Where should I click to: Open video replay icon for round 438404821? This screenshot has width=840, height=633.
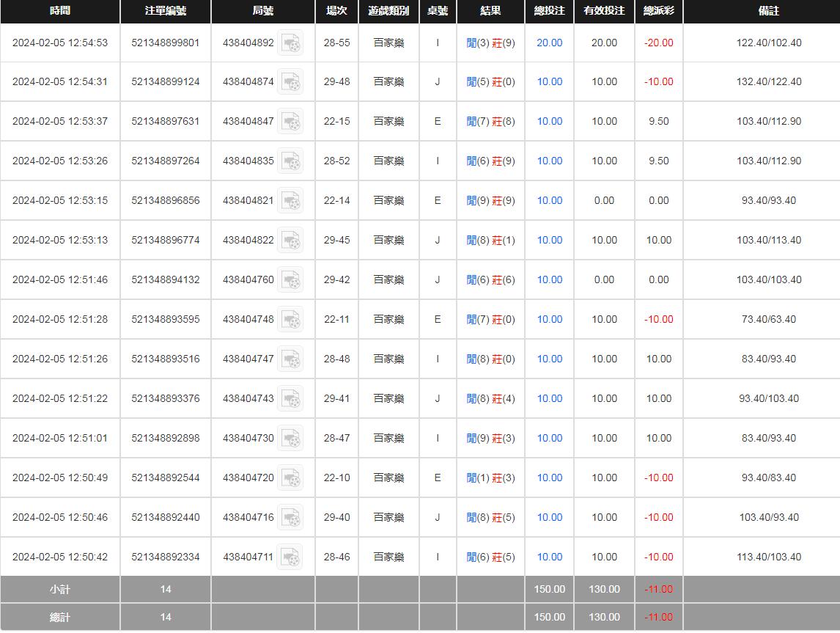[290, 200]
